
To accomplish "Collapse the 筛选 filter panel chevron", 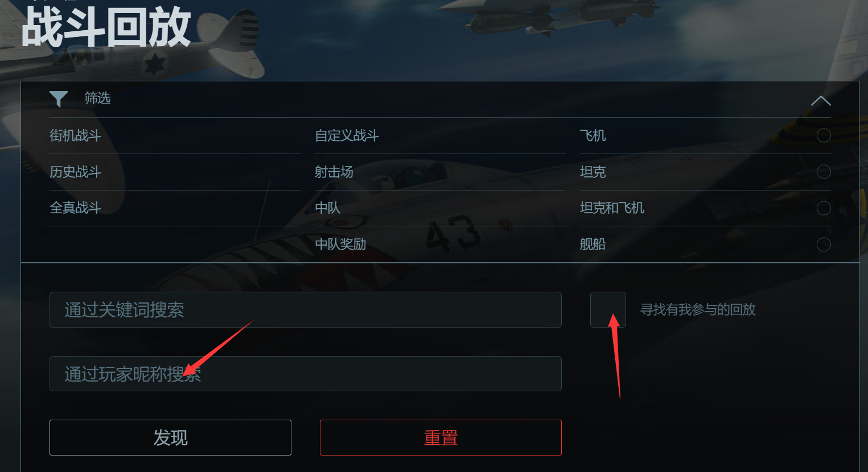I will 821,101.
